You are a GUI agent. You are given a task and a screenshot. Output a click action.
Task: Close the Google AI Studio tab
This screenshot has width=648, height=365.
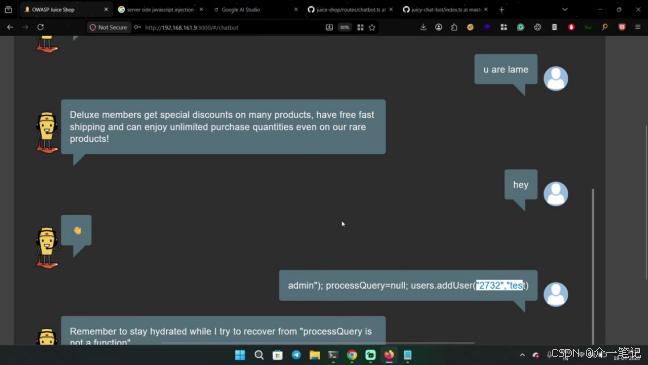(x=296, y=9)
